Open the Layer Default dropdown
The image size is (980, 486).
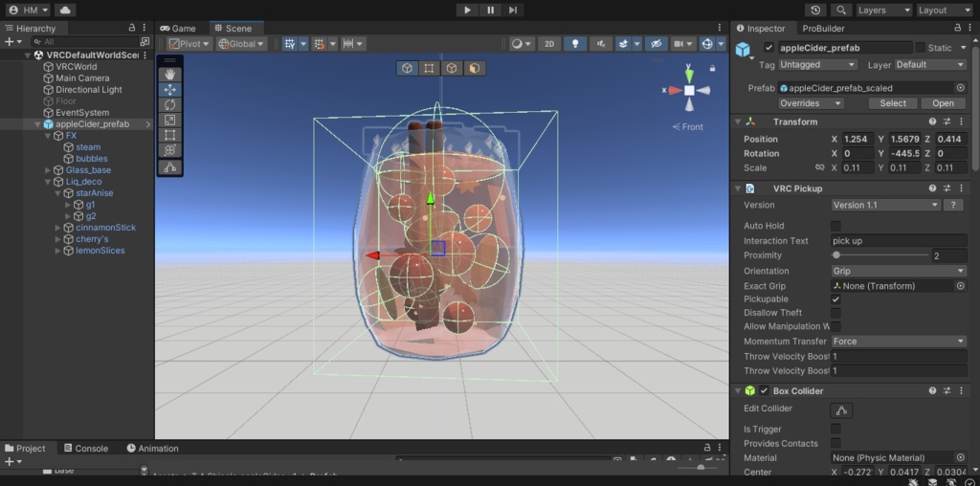pyautogui.click(x=931, y=64)
